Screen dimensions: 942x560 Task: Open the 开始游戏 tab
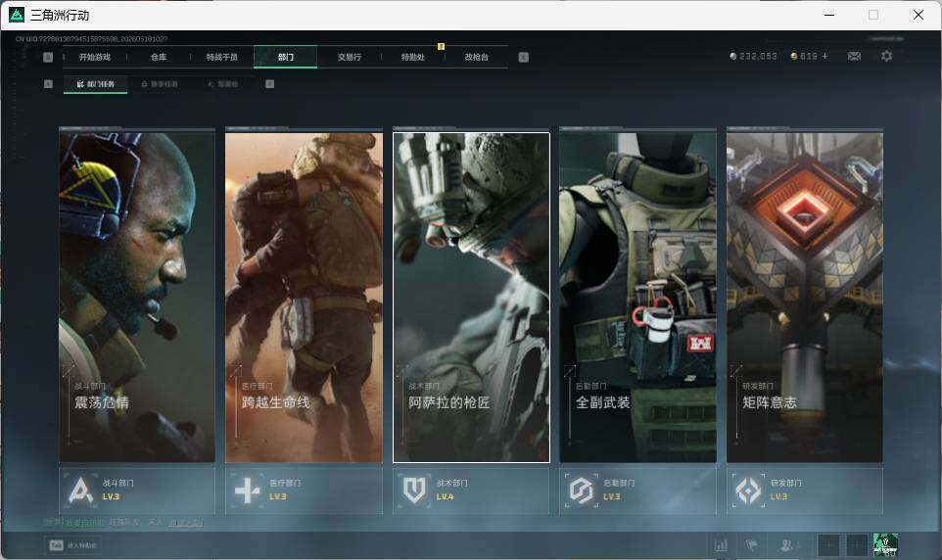point(95,57)
